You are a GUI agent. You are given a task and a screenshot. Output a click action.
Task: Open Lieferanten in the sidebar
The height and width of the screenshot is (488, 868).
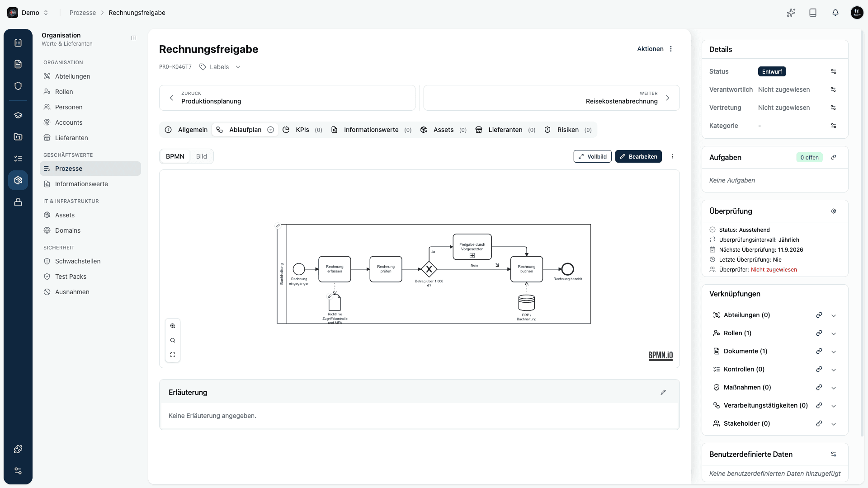[90, 138]
